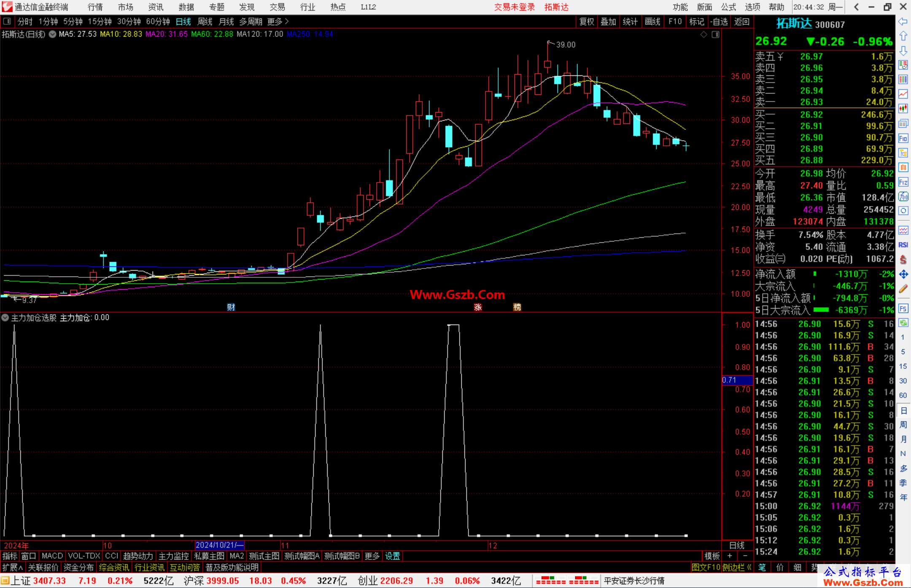Select the MACD indicator tab
This screenshot has height=588, width=911.
52,556
